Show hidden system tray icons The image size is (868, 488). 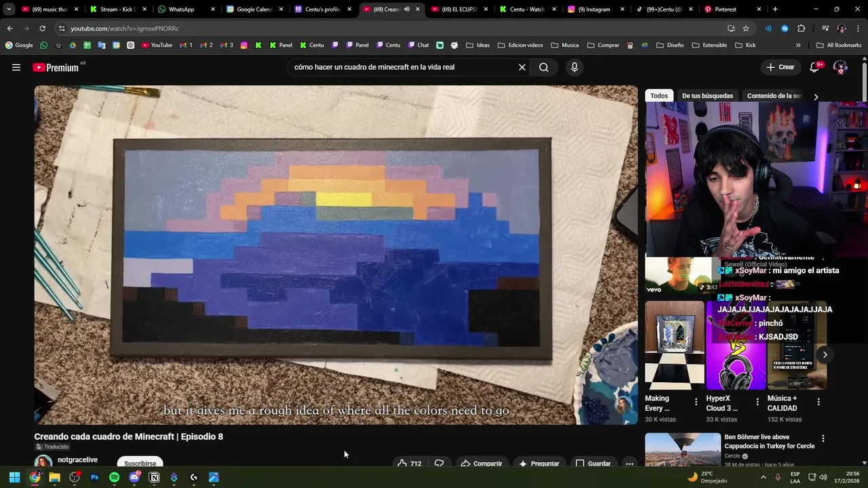(x=763, y=477)
